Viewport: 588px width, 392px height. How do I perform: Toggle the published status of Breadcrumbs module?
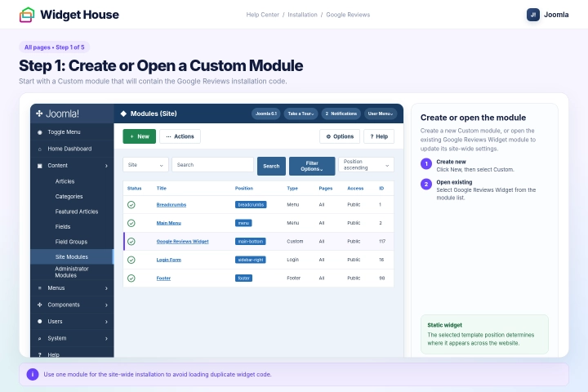tap(131, 205)
